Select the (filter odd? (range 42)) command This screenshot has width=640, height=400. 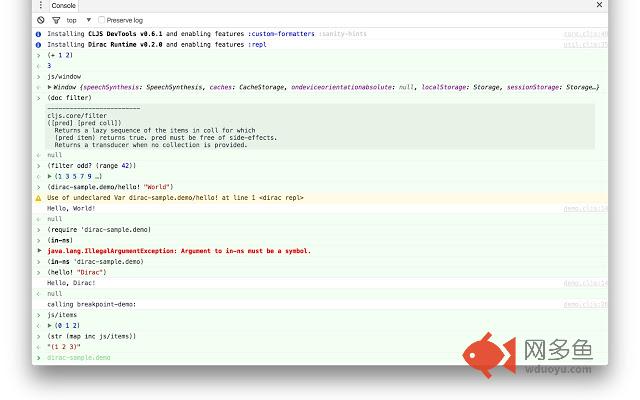click(91, 165)
